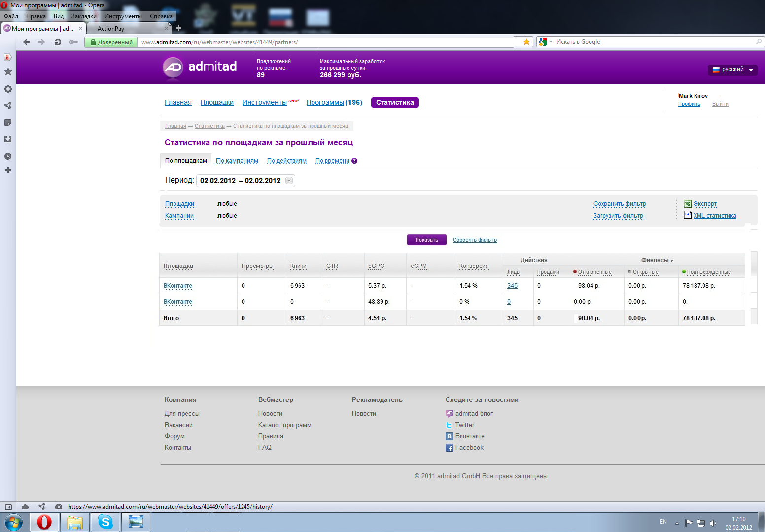Click the help question mark icon
Viewport: 765px width, 532px height.
[x=354, y=161]
